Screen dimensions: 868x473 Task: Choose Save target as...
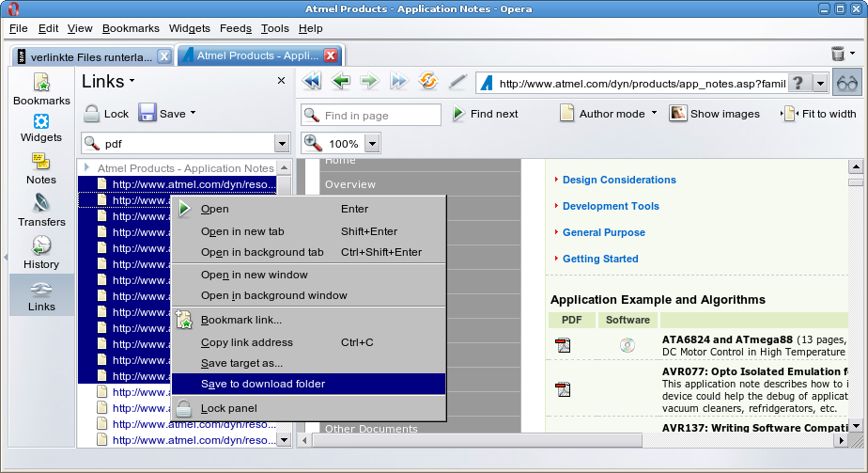click(x=309, y=363)
